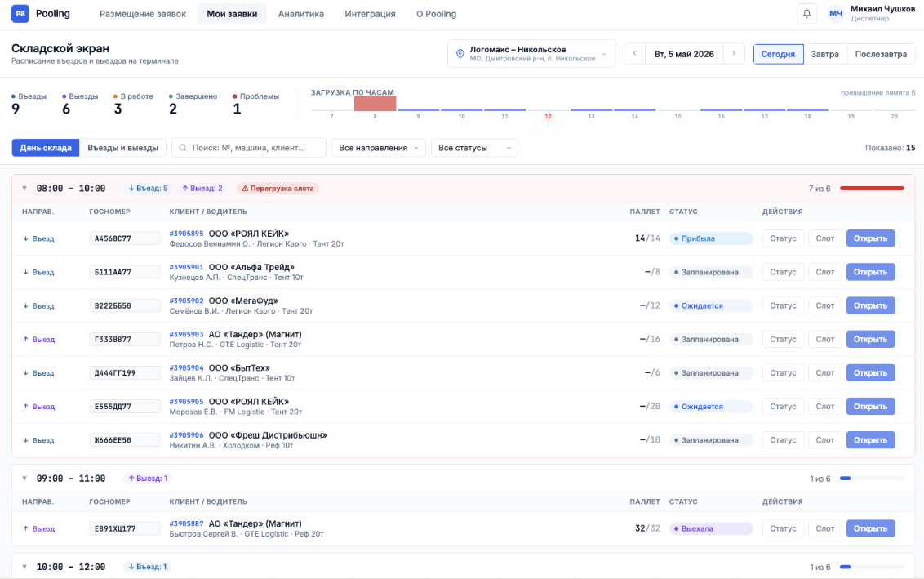Click the search field Поиск: №, машина
Viewport: 924px width, 579px height.
point(249,148)
